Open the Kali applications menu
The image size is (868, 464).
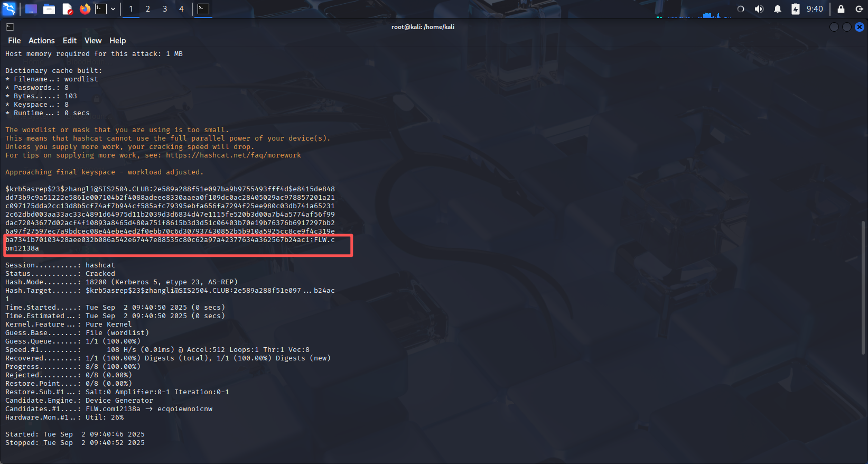point(9,9)
